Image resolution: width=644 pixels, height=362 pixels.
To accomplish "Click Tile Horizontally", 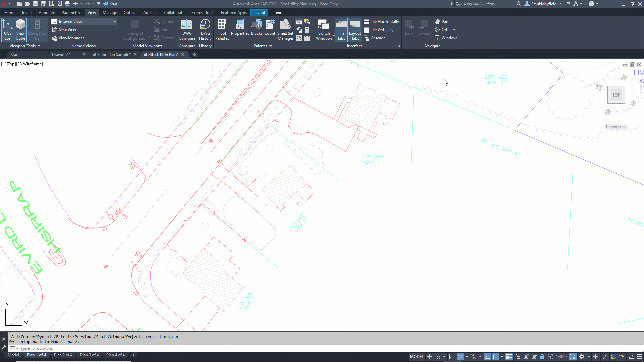I will pyautogui.click(x=381, y=22).
